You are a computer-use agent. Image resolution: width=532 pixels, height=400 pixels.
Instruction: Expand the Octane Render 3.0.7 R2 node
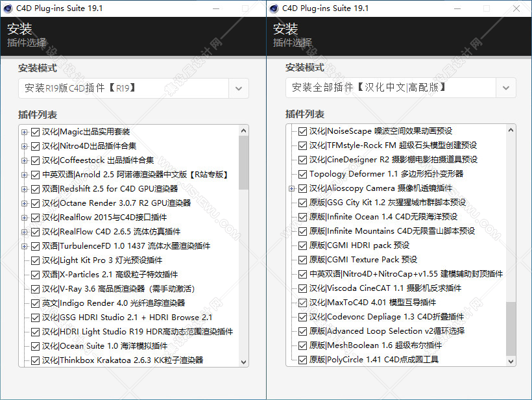[x=25, y=203]
